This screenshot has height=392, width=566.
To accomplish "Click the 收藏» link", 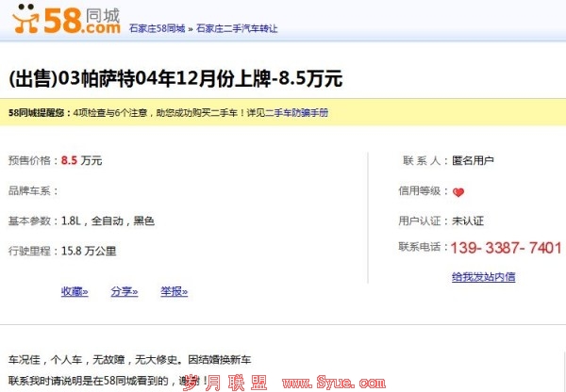I will (75, 291).
